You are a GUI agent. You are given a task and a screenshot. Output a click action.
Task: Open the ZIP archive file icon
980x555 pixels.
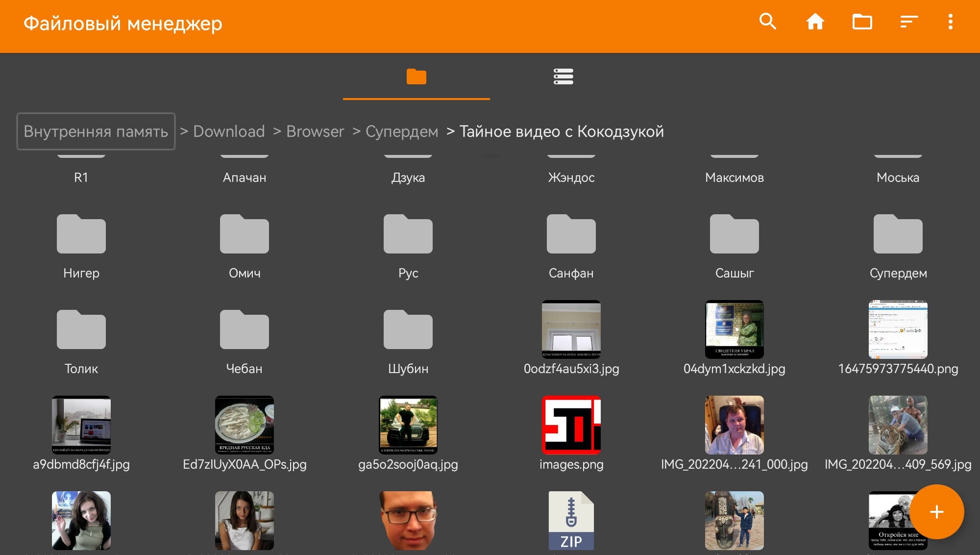pos(571,521)
